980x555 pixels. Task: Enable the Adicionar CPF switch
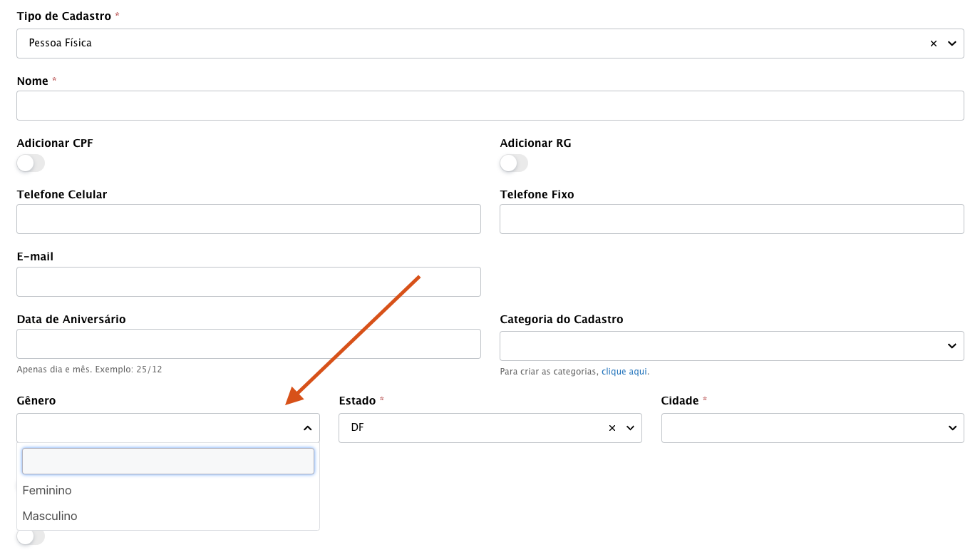(x=31, y=163)
